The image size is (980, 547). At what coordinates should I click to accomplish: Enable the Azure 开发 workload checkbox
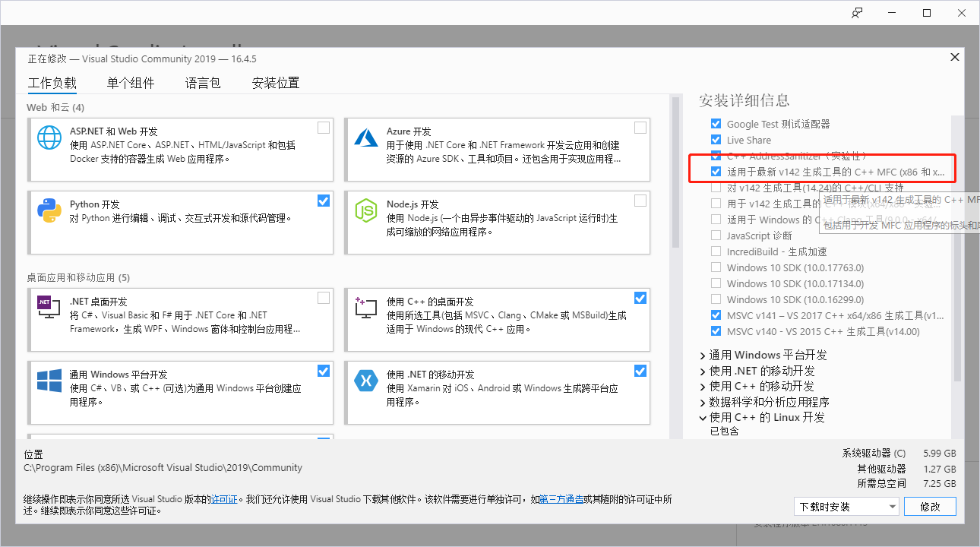(640, 128)
